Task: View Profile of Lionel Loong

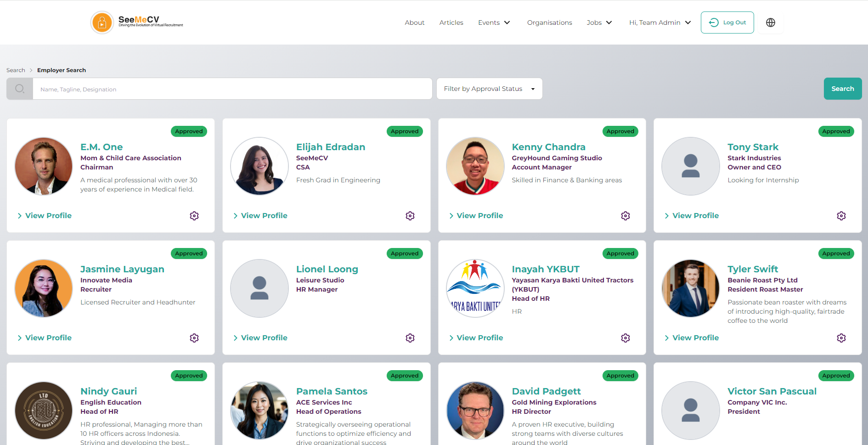Action: [x=260, y=338]
